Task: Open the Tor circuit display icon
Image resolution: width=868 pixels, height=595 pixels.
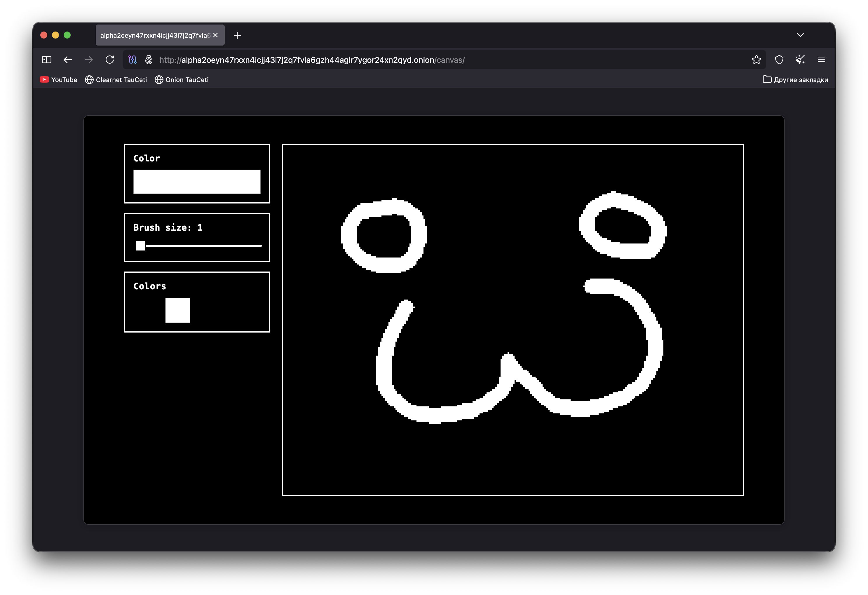Action: [x=133, y=60]
